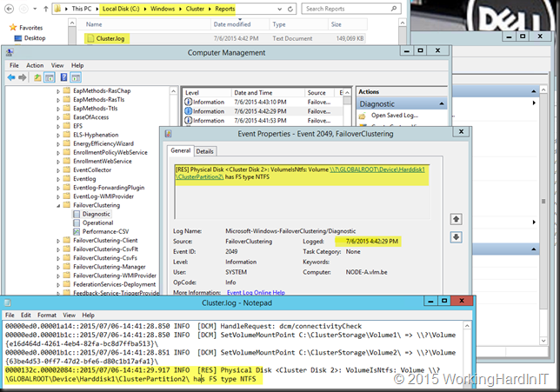Image resolution: width=560 pixels, height=392 pixels.
Task: Click the Reports breadcrumb in address bar
Action: tap(225, 9)
